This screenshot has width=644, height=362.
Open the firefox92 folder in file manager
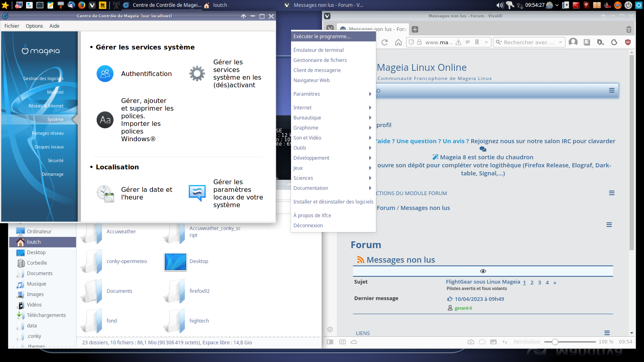[187, 291]
